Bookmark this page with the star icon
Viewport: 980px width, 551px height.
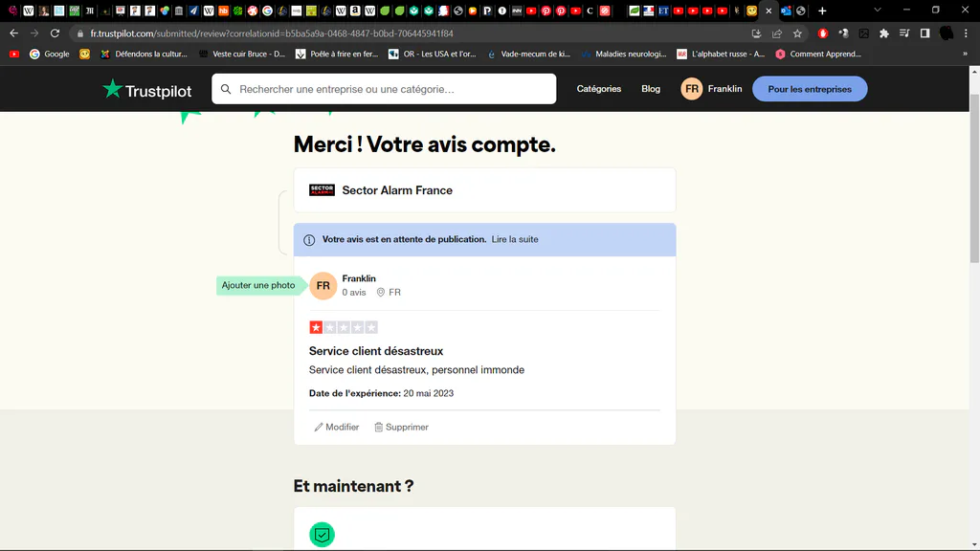coord(797,33)
